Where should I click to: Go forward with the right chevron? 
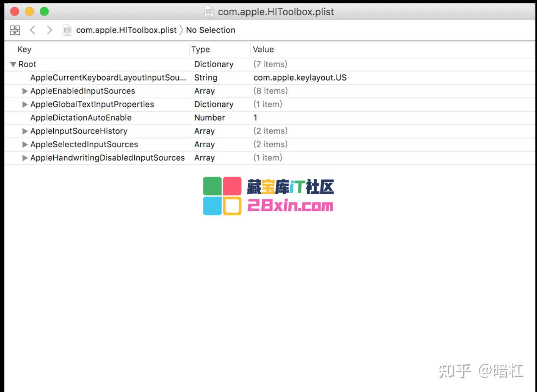[50, 30]
